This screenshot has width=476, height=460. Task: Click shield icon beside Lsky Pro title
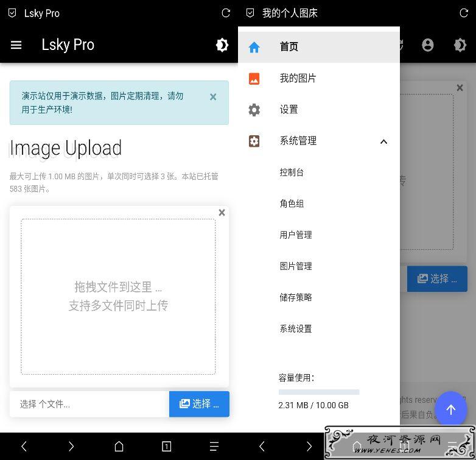[x=12, y=13]
